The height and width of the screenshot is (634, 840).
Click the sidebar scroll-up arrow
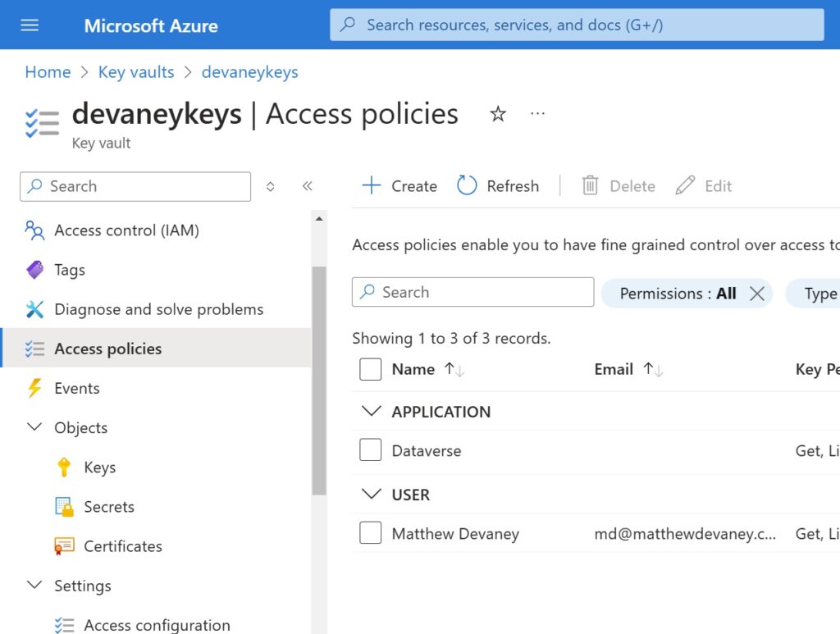pos(319,218)
